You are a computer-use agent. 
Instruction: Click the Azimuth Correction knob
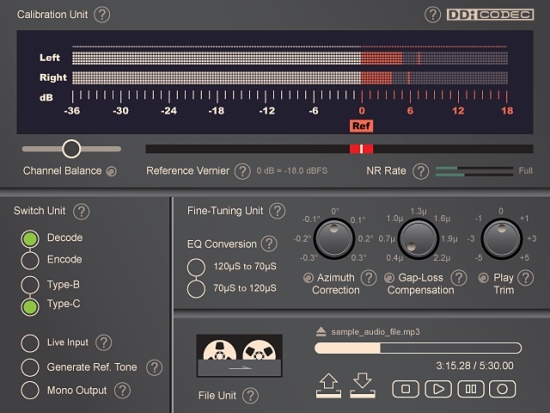click(334, 239)
